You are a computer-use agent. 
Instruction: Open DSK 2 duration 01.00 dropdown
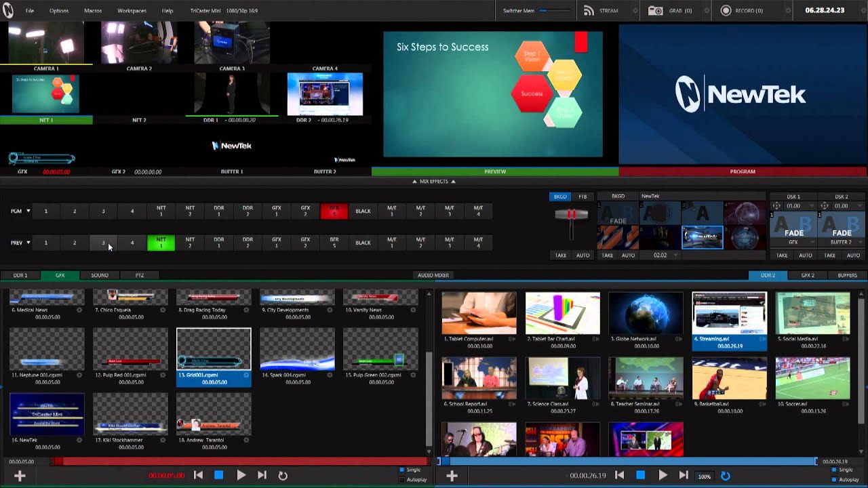(x=861, y=206)
